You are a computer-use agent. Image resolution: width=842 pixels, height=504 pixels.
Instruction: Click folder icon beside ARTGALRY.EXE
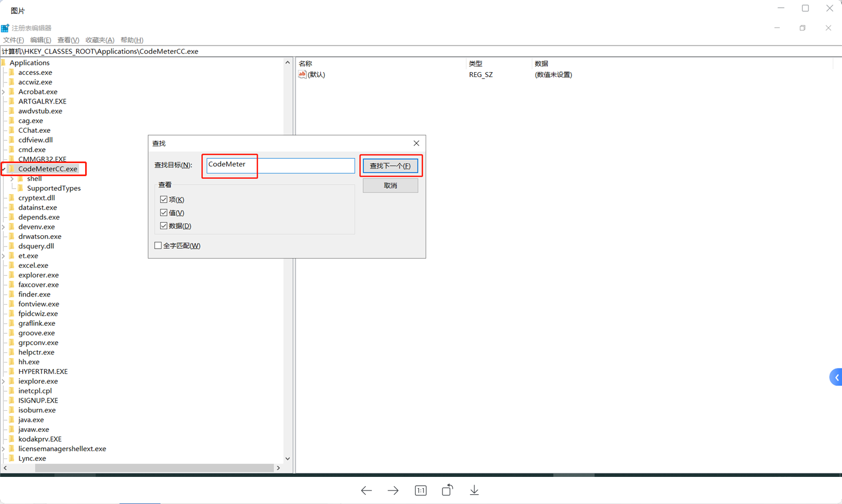click(x=12, y=101)
